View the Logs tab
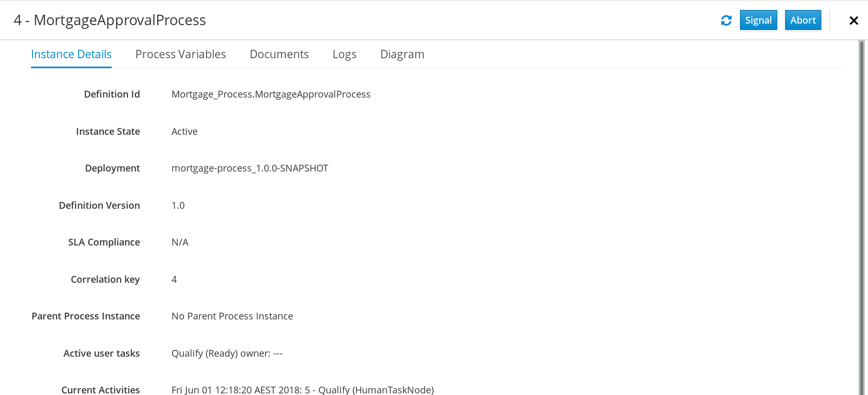Screen dimensions: 868x395 345,55
